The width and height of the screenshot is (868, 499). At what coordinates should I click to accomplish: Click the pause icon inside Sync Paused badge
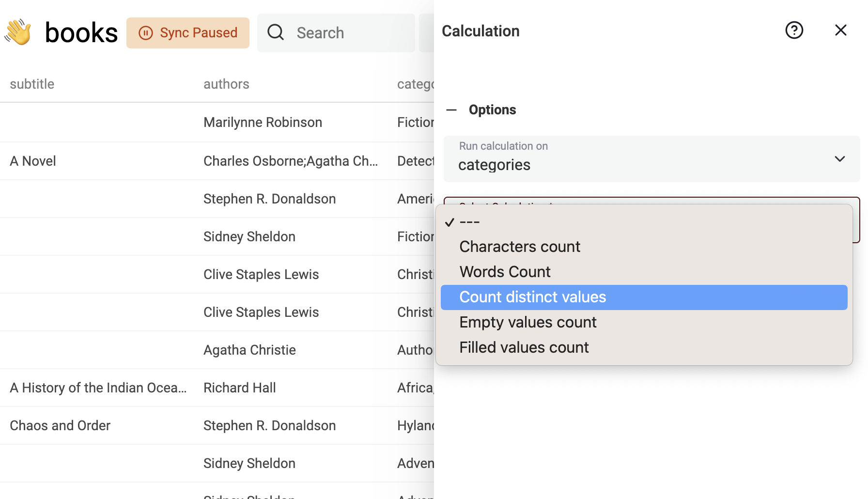pyautogui.click(x=145, y=32)
